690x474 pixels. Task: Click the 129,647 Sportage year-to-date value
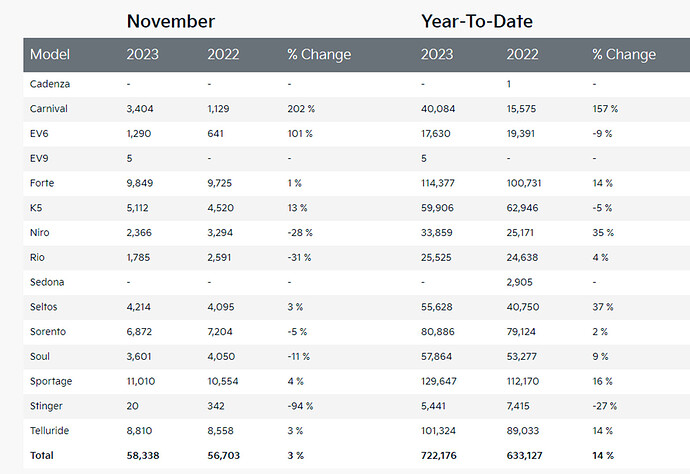point(441,381)
